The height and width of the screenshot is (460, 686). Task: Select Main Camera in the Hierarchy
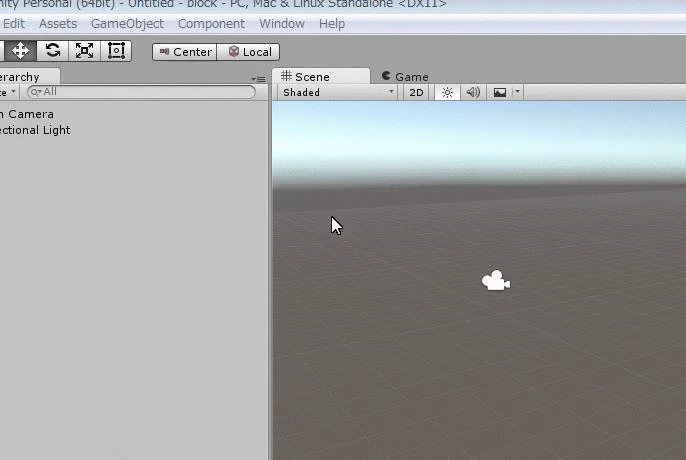point(134,114)
